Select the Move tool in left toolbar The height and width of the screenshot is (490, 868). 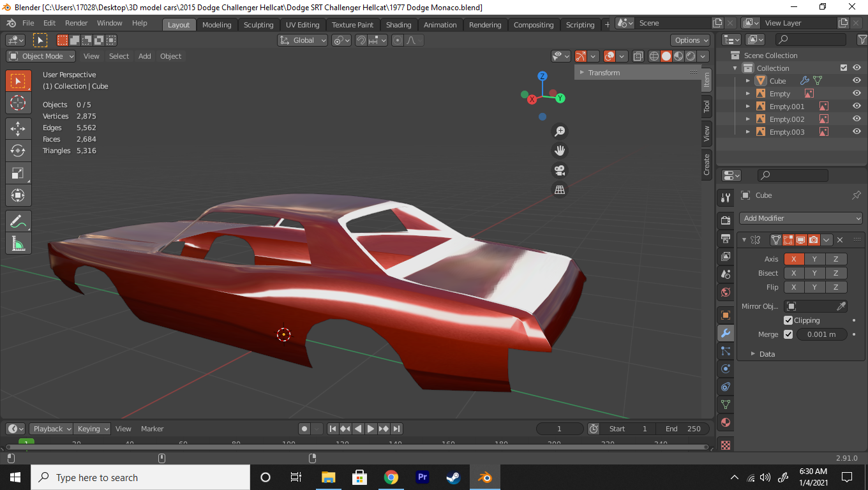[18, 128]
